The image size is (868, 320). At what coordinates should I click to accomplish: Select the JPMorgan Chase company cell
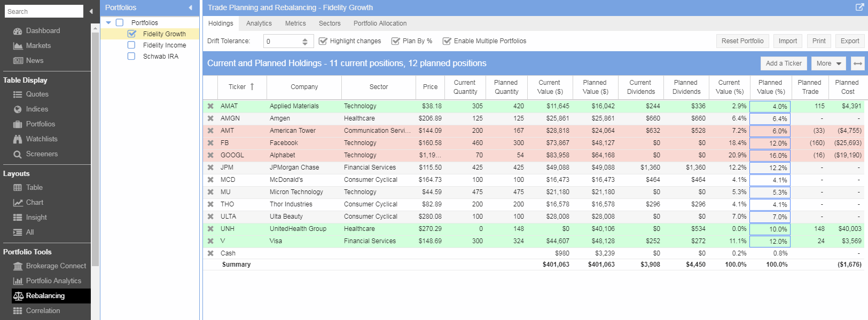[304, 167]
